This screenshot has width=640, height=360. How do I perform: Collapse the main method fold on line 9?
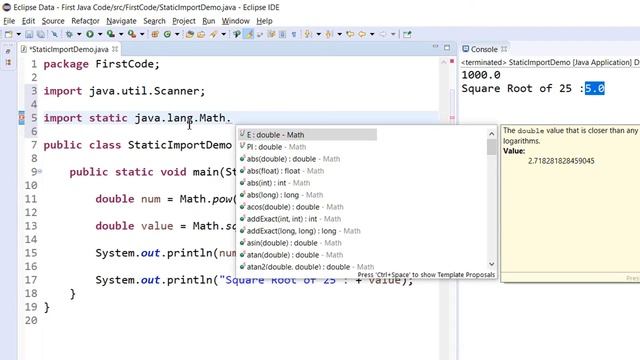(40, 171)
